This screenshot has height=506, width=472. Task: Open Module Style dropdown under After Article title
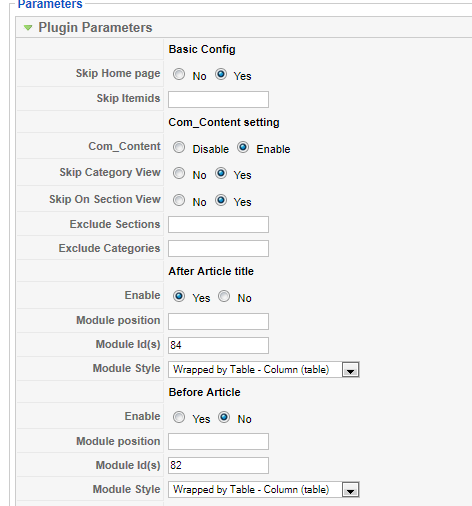tap(263, 369)
